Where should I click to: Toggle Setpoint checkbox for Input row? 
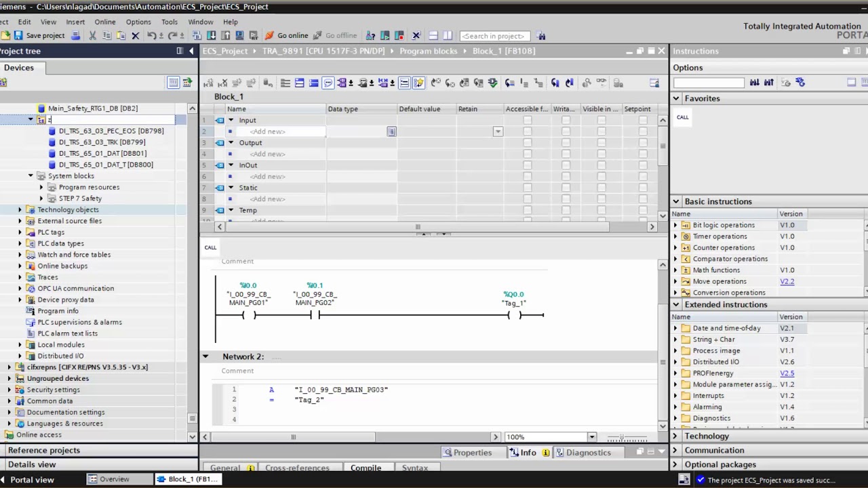click(x=642, y=120)
